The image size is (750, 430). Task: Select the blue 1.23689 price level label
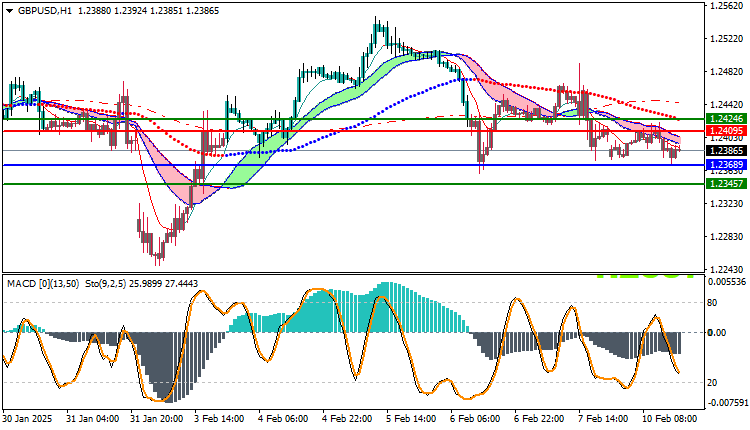[726, 165]
